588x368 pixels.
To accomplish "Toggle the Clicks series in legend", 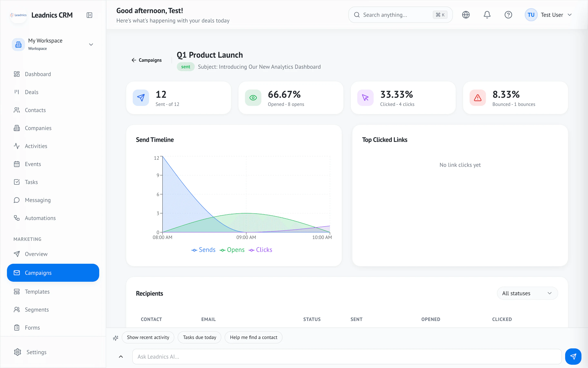I will [x=261, y=250].
